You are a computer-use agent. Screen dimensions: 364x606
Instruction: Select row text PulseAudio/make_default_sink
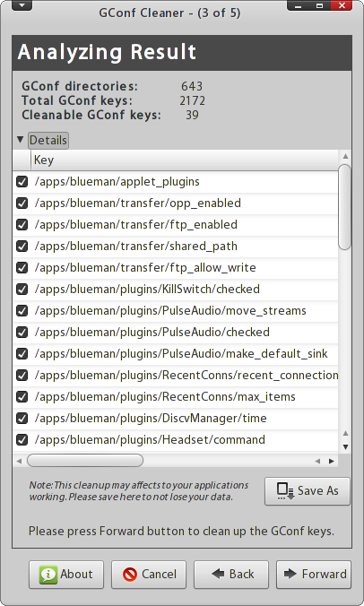[181, 353]
